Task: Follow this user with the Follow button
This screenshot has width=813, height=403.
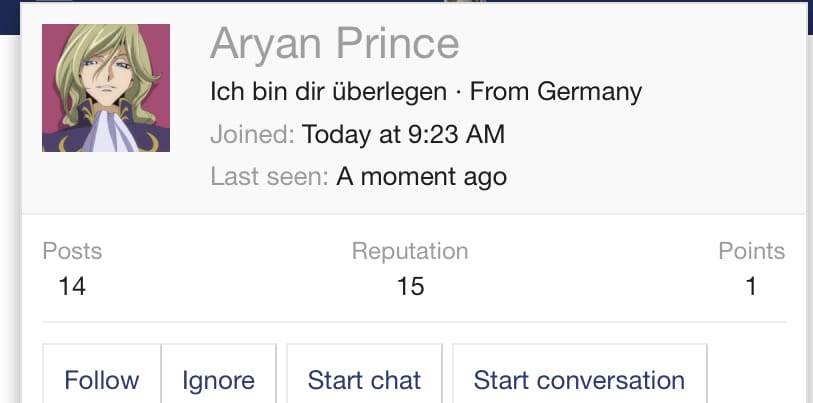Action: 102,380
